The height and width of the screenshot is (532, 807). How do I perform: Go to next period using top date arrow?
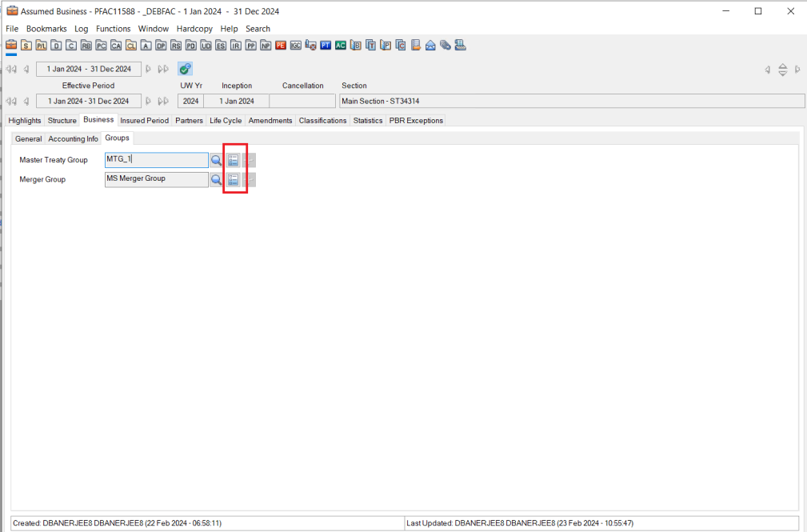149,70
